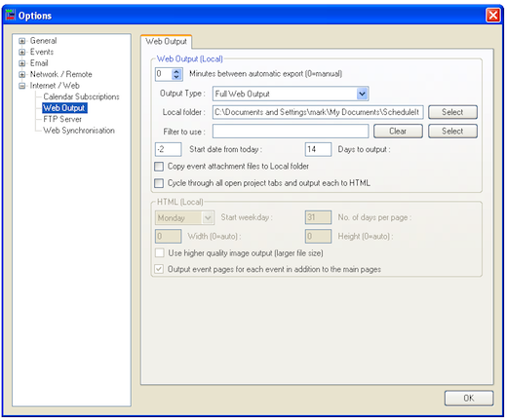Toggle cycle through all open project tabs
Screen dimensions: 507x420
click(159, 183)
